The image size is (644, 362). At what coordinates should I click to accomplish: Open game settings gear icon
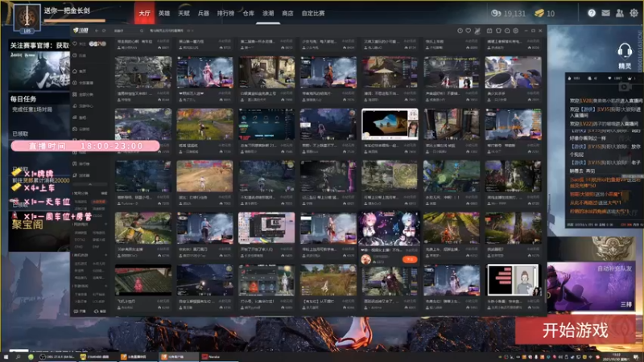(x=634, y=13)
